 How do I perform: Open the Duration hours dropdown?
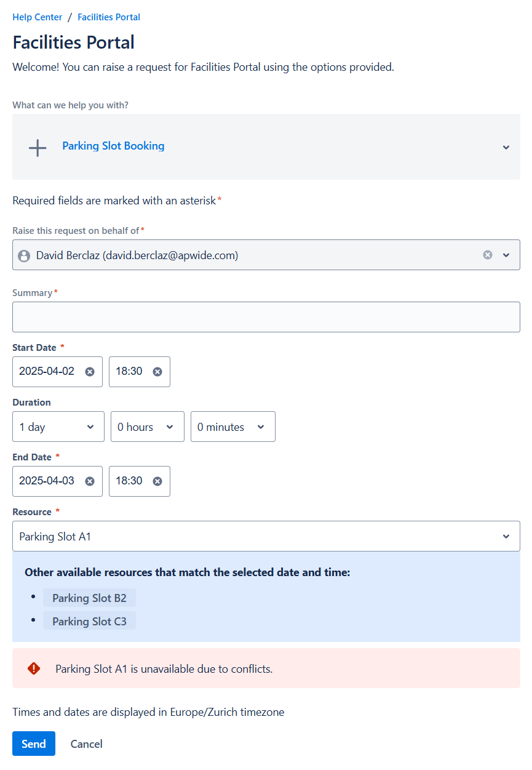coord(147,427)
